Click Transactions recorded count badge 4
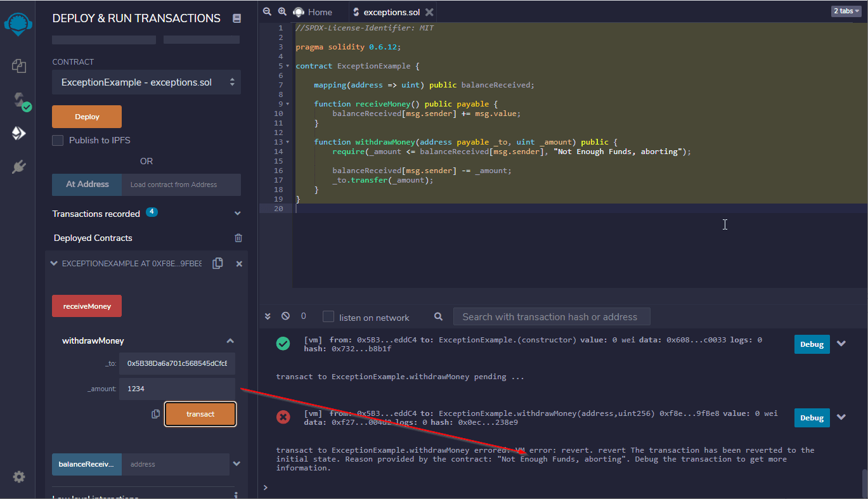The image size is (868, 499). coord(152,212)
